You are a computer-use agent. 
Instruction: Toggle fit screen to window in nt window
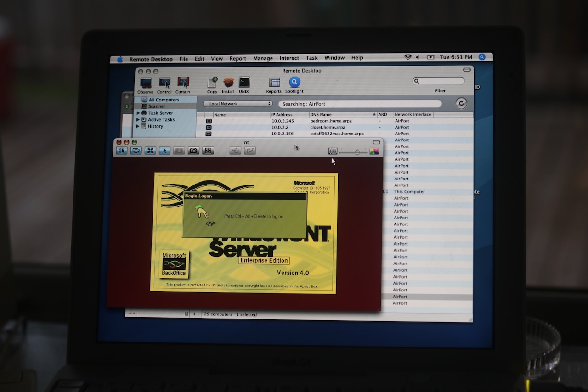[150, 151]
